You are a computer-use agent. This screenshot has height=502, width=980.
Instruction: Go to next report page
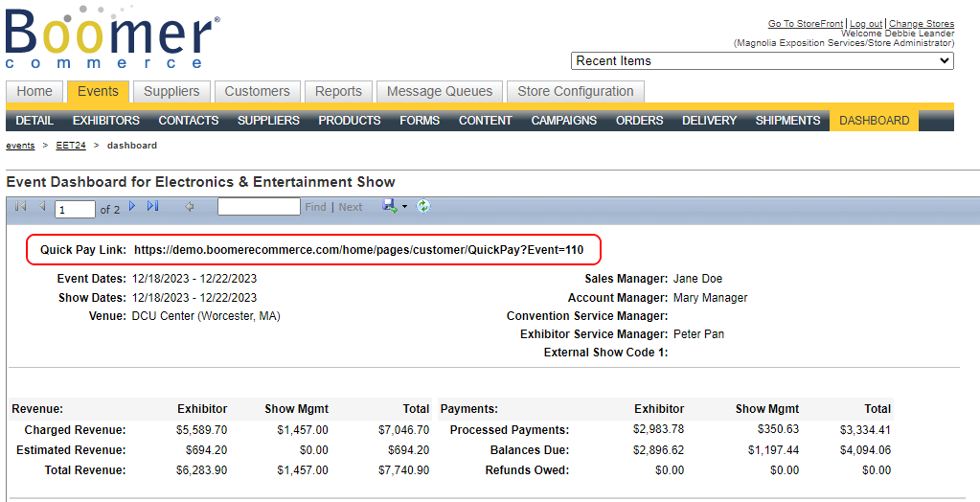tap(133, 207)
